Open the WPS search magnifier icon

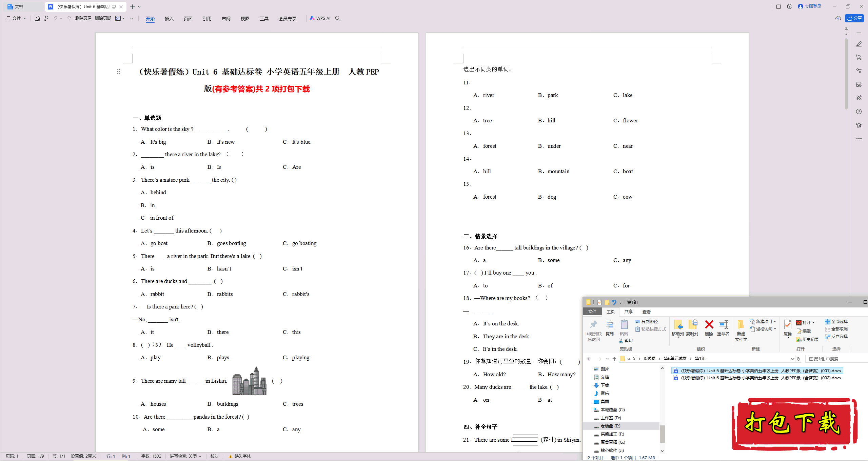coord(338,18)
